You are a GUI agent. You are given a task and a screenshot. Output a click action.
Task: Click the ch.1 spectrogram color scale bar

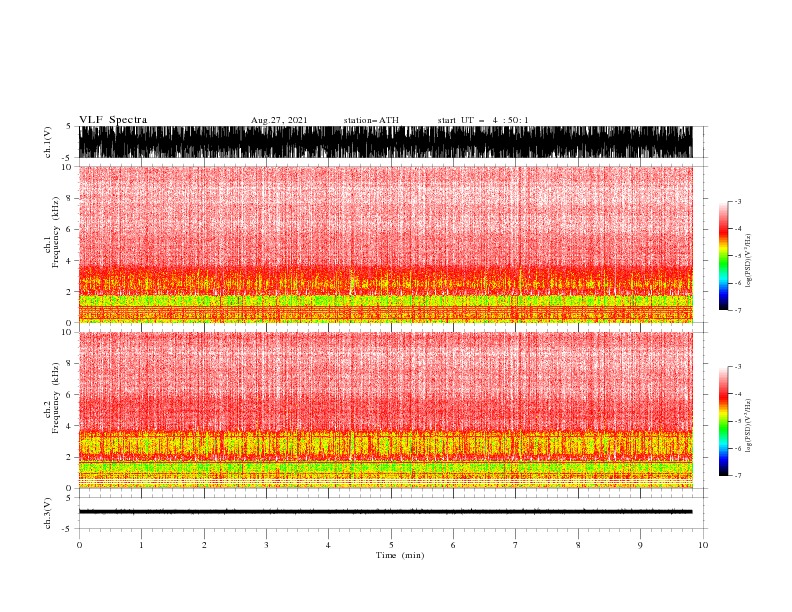tap(723, 256)
